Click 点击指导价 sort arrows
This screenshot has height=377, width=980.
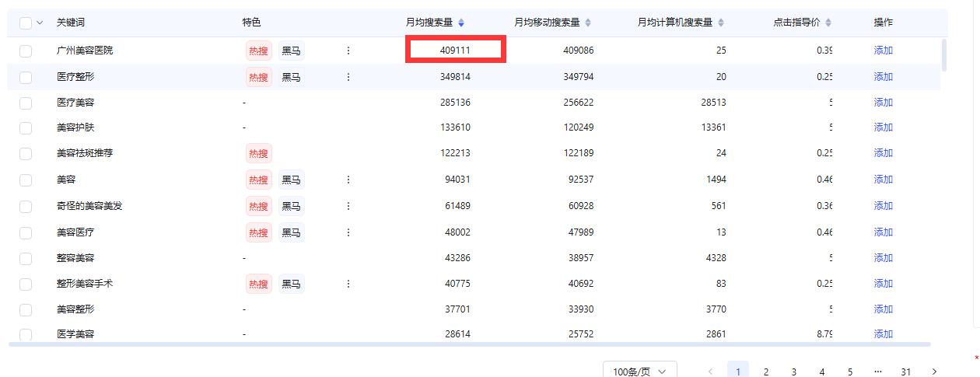click(828, 23)
